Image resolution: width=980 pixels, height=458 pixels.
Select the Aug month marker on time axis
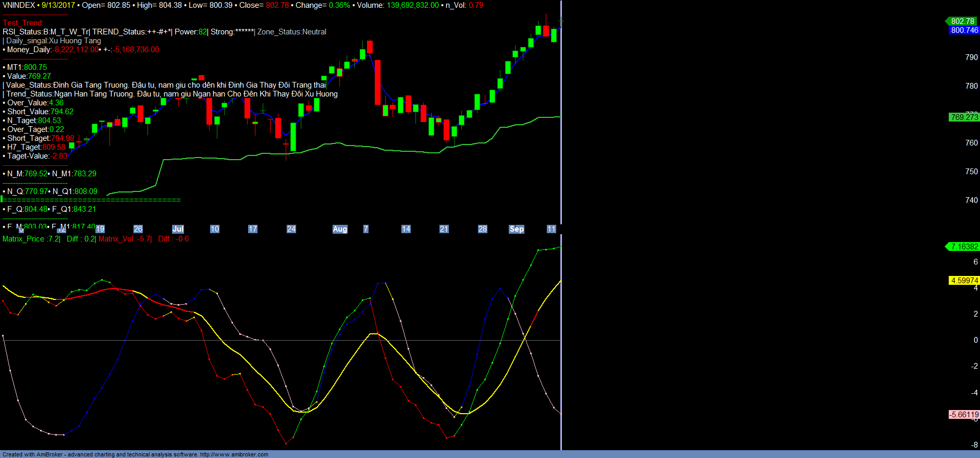[x=340, y=229]
